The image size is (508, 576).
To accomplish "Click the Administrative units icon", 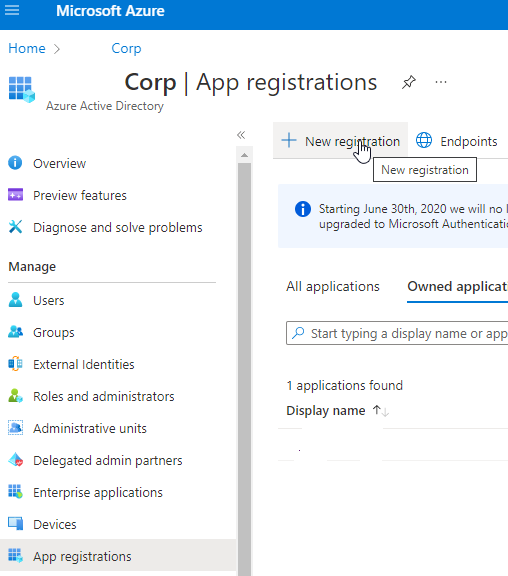I will click(x=15, y=428).
